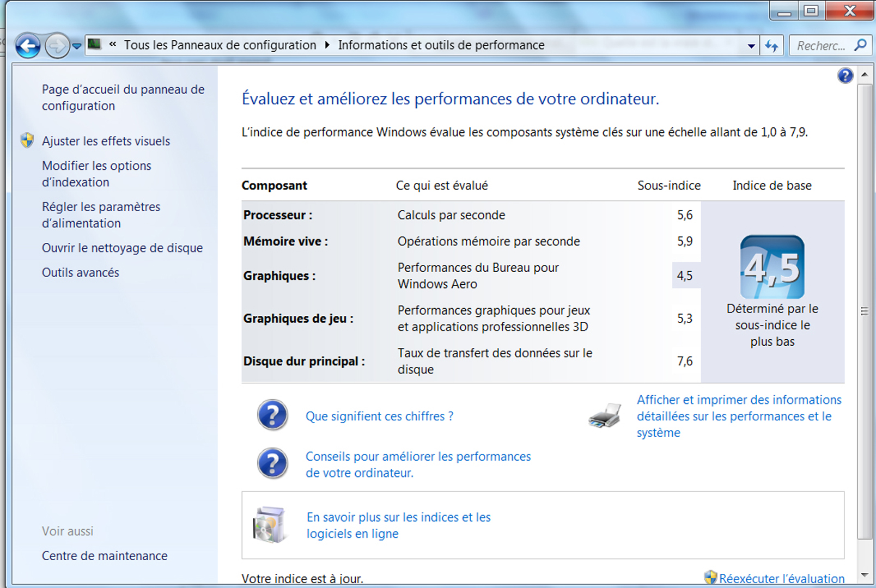
Task: Open 'Ajuster les effets visuels'
Action: pos(106,141)
